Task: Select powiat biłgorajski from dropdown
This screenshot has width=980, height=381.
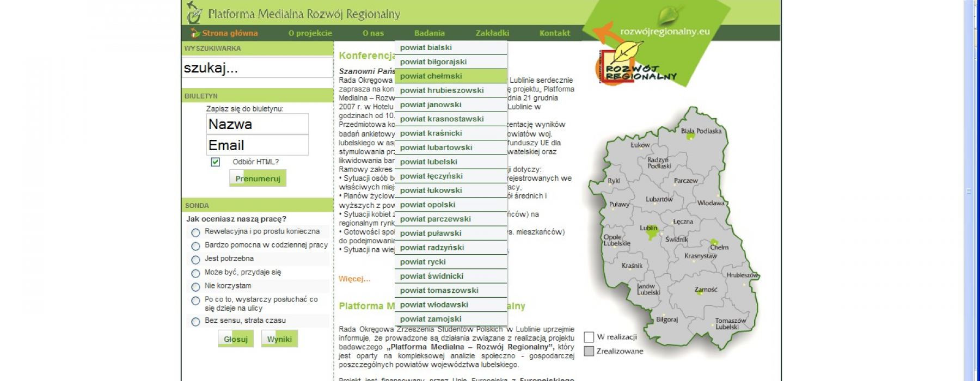Action: (451, 62)
